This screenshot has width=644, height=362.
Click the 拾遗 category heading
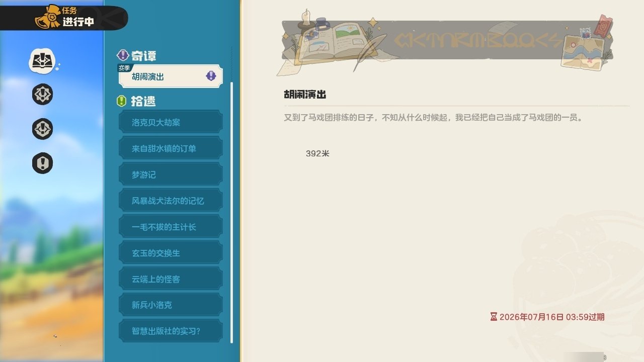(x=143, y=101)
